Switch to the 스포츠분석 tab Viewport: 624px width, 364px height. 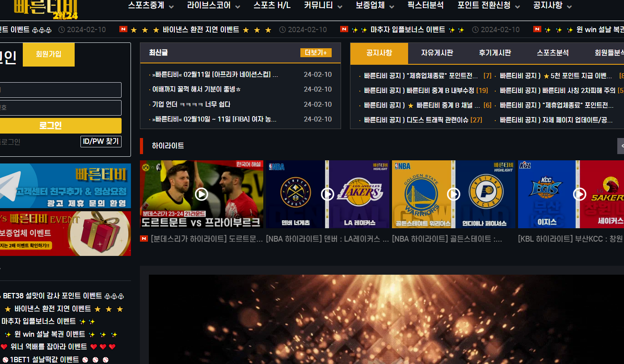pyautogui.click(x=552, y=53)
